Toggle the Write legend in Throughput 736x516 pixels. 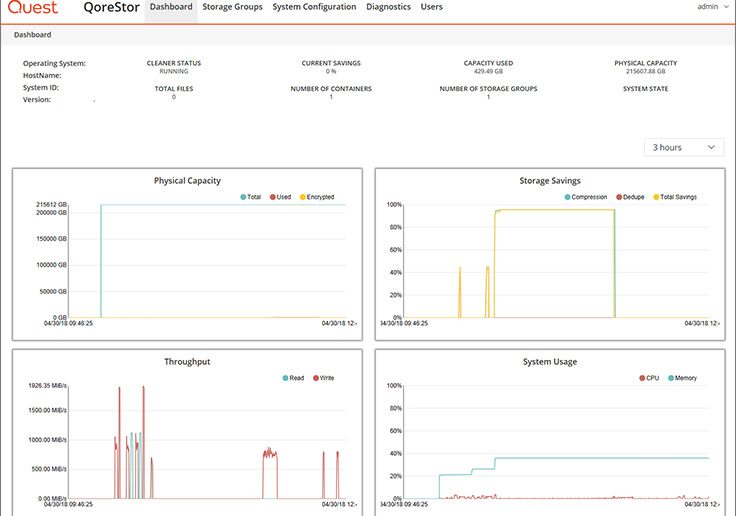(323, 378)
